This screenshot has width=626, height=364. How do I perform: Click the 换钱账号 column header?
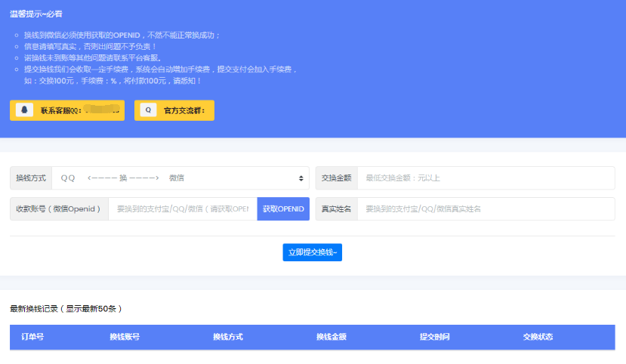tap(125, 337)
